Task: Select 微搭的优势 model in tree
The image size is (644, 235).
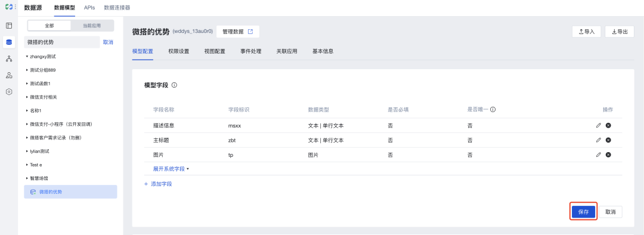Action: 70,192
